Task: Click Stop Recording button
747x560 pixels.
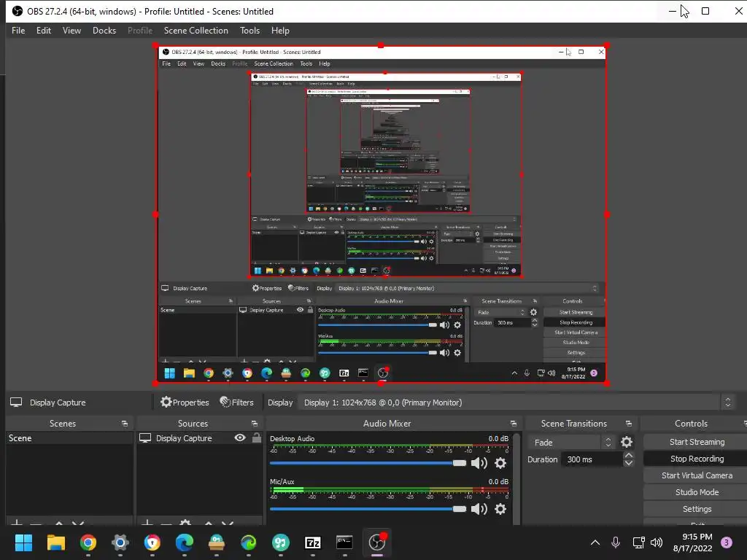Action: (697, 459)
